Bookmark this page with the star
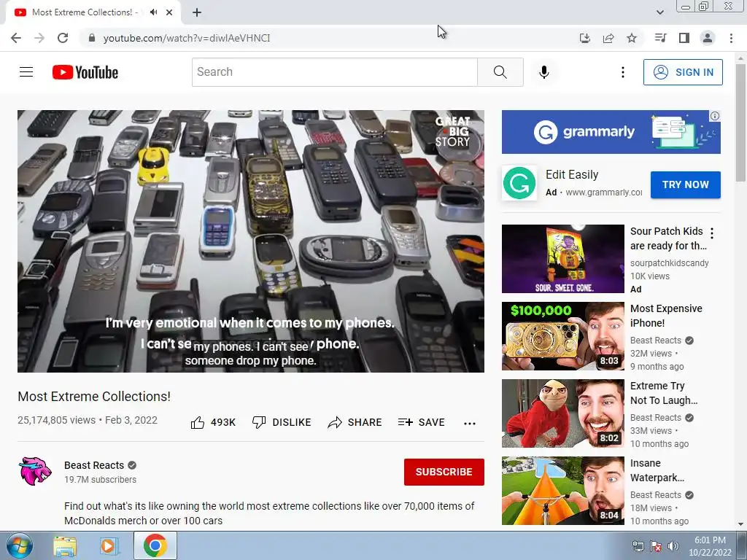Image resolution: width=747 pixels, height=560 pixels. pyautogui.click(x=632, y=38)
